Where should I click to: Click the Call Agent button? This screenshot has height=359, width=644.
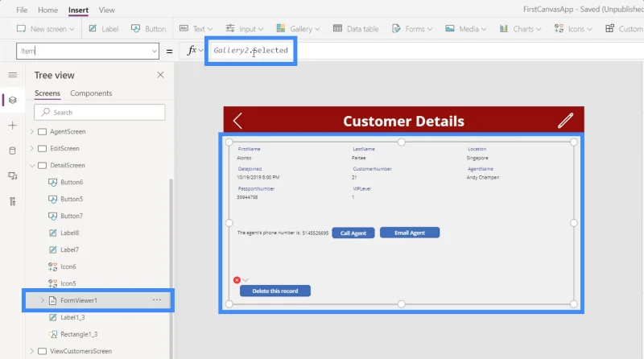click(353, 233)
